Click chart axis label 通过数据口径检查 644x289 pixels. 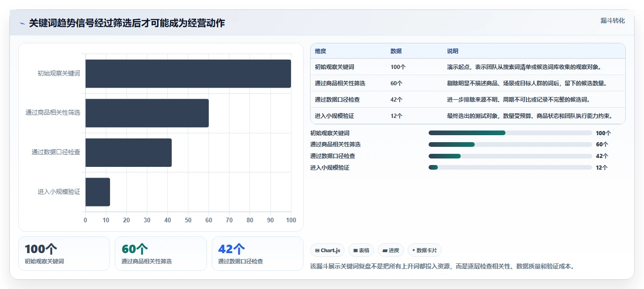click(56, 152)
